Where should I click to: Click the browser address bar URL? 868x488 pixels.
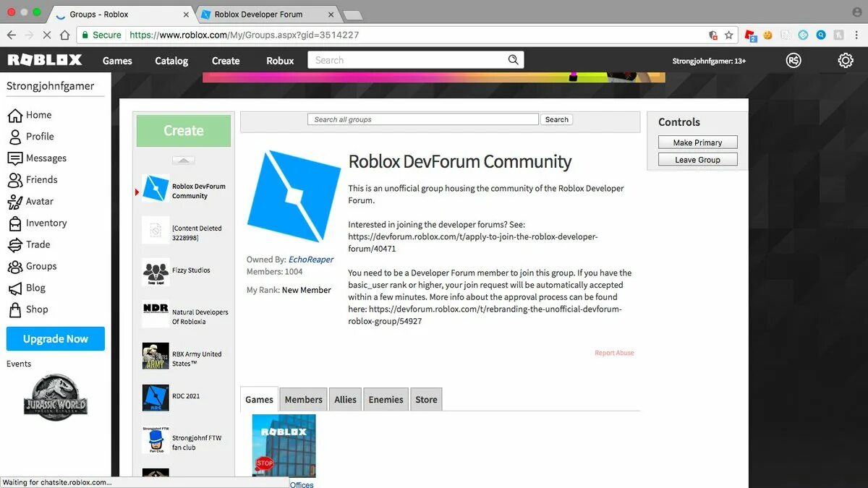244,35
